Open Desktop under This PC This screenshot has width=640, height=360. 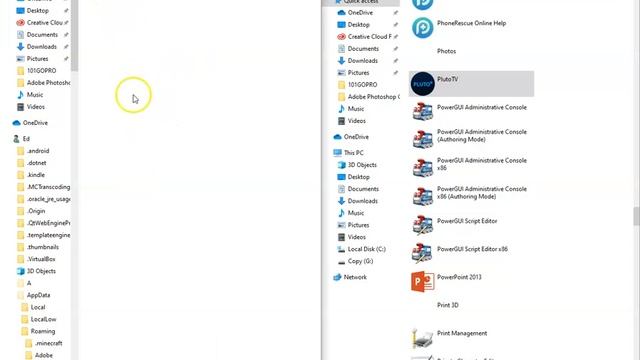[x=358, y=177]
